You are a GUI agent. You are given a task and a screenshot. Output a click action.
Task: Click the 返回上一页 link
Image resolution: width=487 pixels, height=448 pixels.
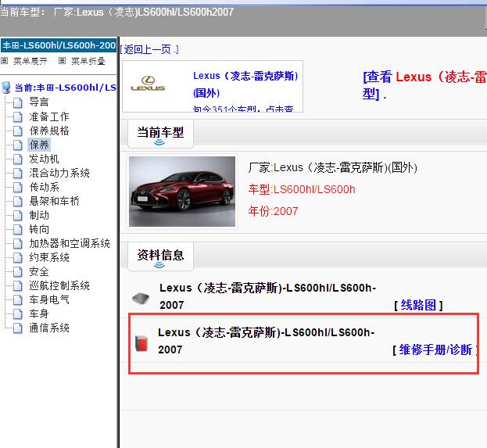pyautogui.click(x=149, y=49)
